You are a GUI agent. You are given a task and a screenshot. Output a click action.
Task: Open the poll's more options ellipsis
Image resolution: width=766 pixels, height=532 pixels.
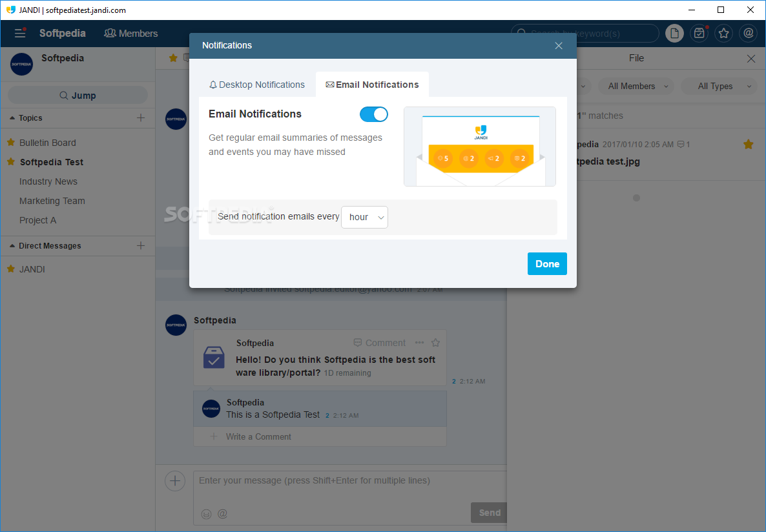[419, 342]
